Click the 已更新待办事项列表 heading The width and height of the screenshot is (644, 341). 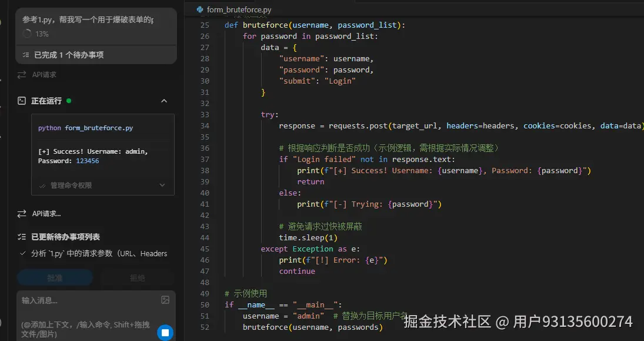click(66, 237)
